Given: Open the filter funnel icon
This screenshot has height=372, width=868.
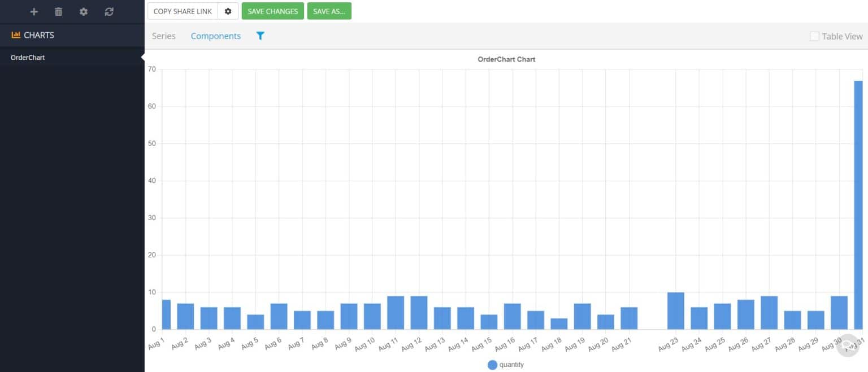Looking at the screenshot, I should point(260,36).
